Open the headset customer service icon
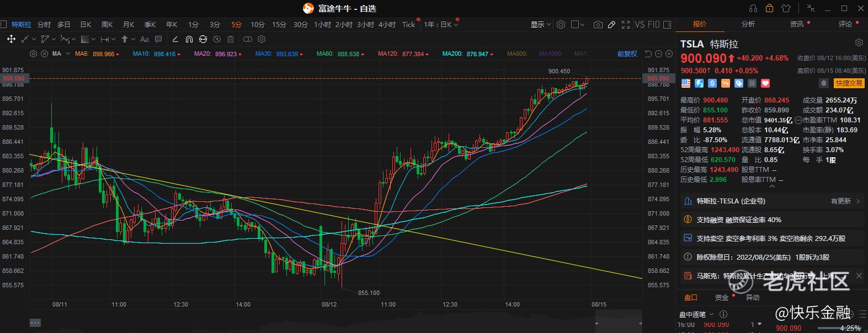Viewport: 868px width, 333px height. [753, 8]
